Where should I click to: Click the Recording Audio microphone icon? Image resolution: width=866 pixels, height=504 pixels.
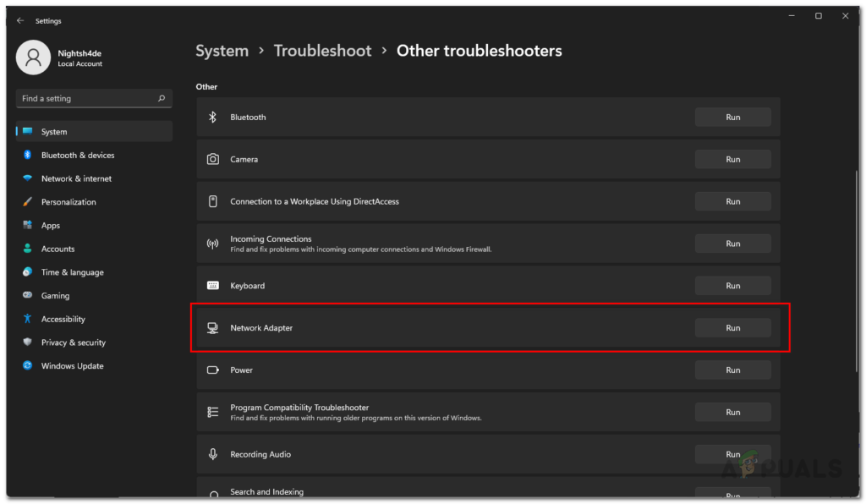coord(213,454)
